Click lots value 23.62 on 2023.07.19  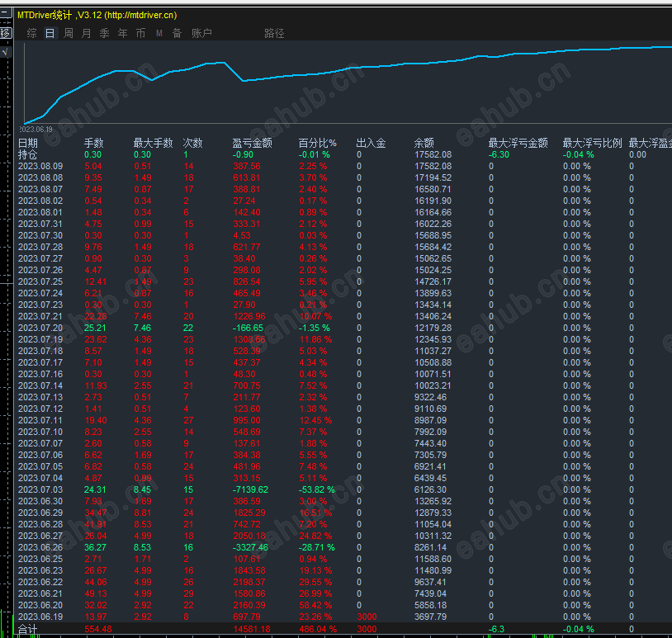(96, 340)
